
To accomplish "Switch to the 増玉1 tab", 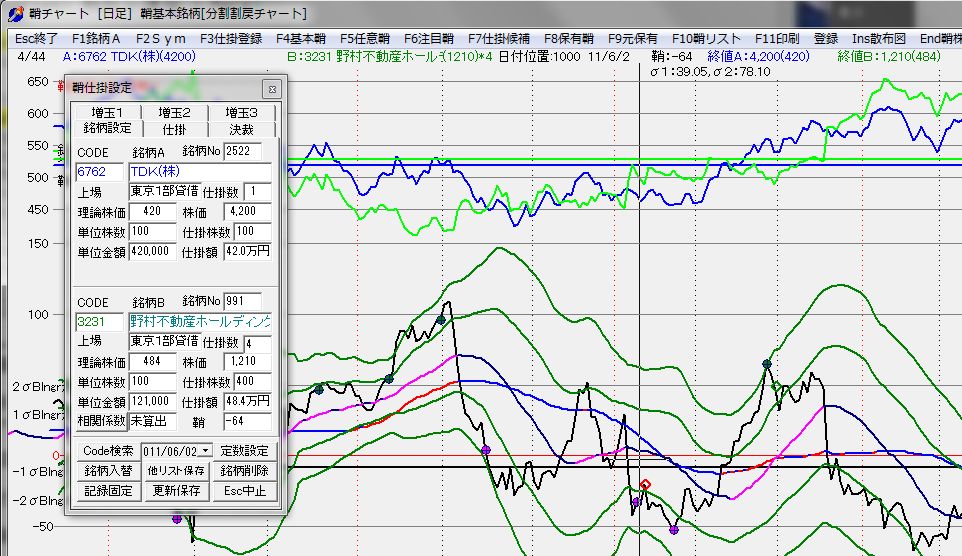I will coord(107,112).
